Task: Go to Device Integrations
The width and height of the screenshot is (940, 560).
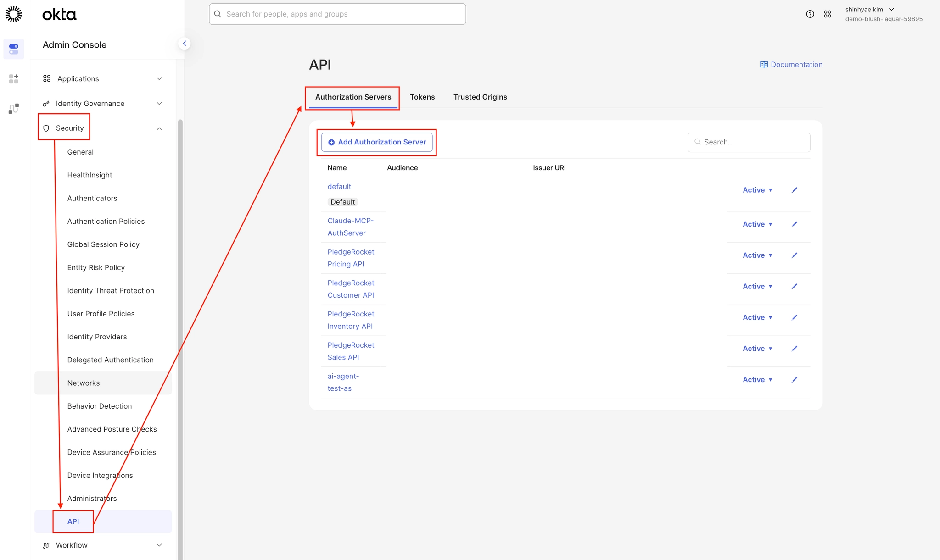Action: [x=100, y=476]
